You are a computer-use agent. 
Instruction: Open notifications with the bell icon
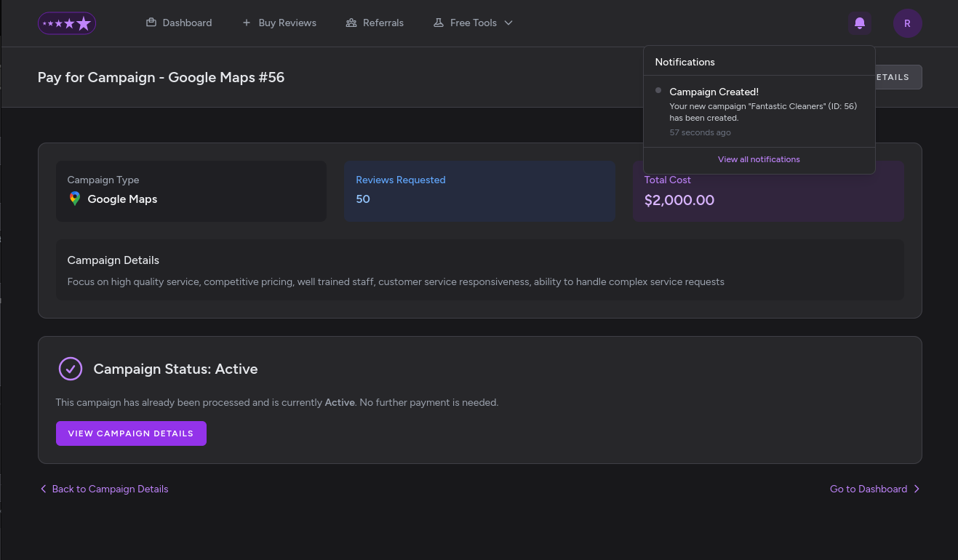pyautogui.click(x=859, y=23)
